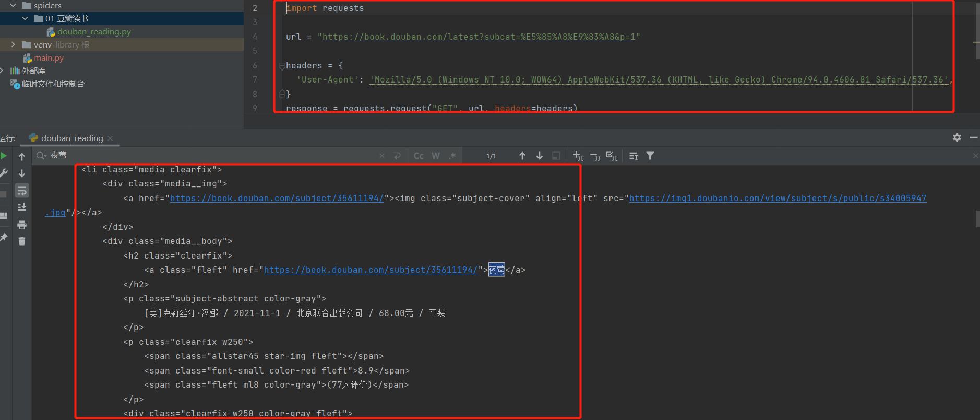Close the douban_reading run tab
The image size is (980, 420).
pyautogui.click(x=110, y=138)
